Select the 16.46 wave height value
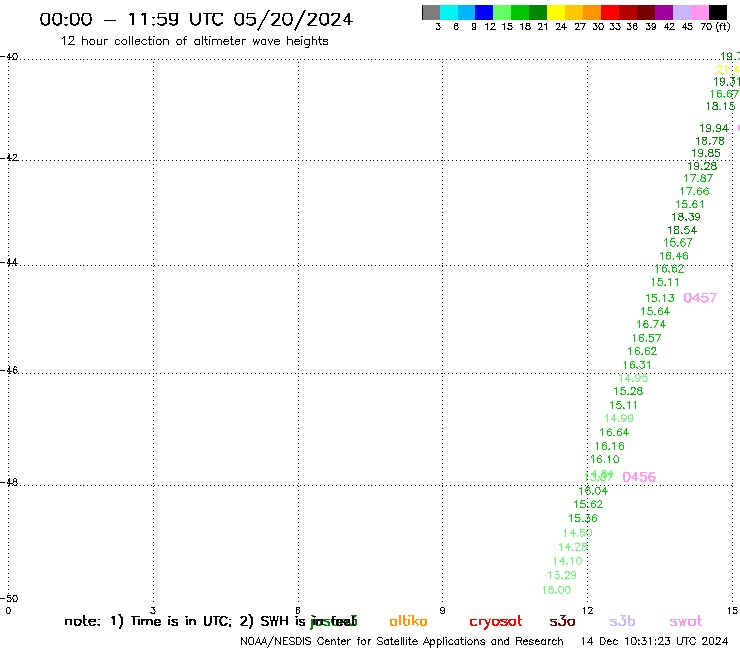The image size is (740, 650). tap(673, 256)
